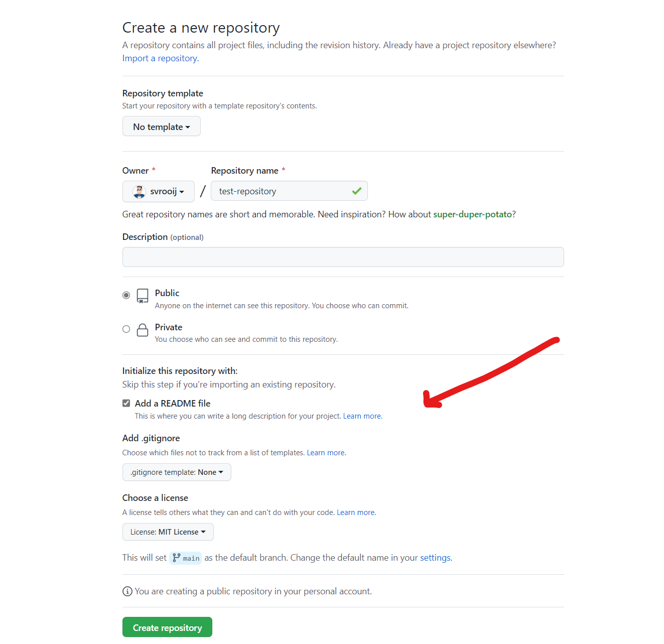Image resolution: width=664 pixels, height=644 pixels.
Task: Click the super-duper-potato name suggestion
Action: coord(472,214)
